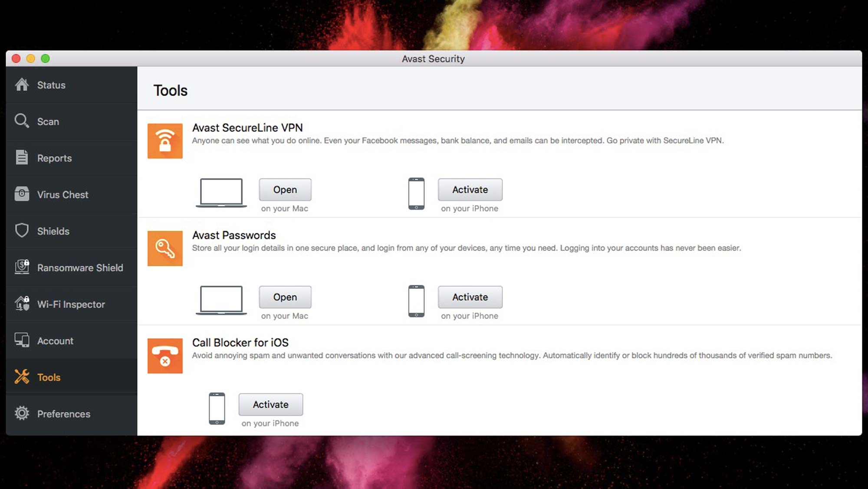
Task: Activate Call Blocker on your iPhone
Action: (x=271, y=404)
